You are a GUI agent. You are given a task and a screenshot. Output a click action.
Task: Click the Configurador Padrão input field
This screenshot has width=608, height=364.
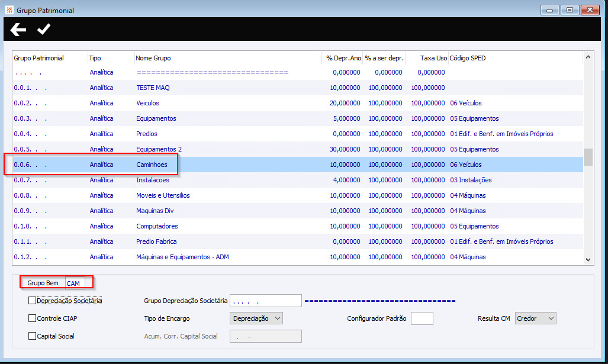click(x=422, y=318)
